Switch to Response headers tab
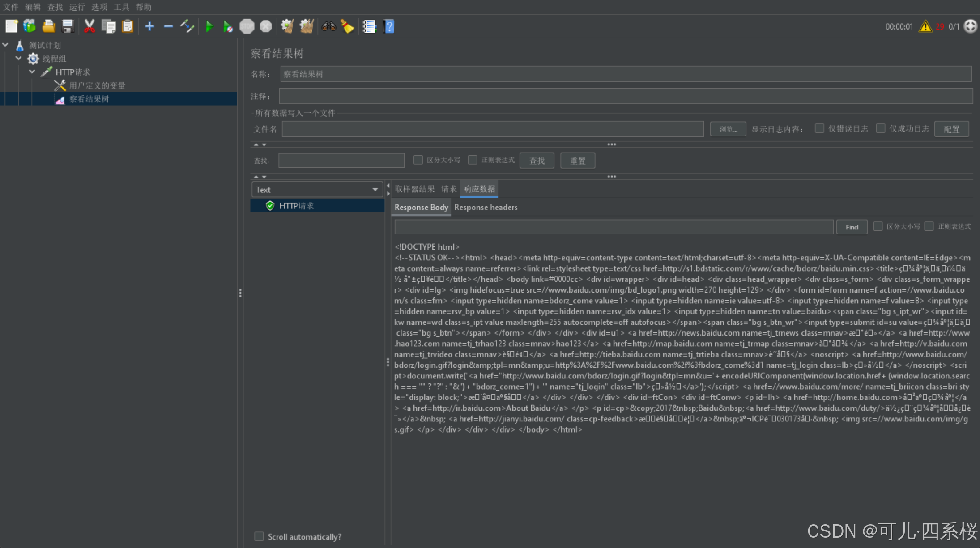 [x=486, y=208]
